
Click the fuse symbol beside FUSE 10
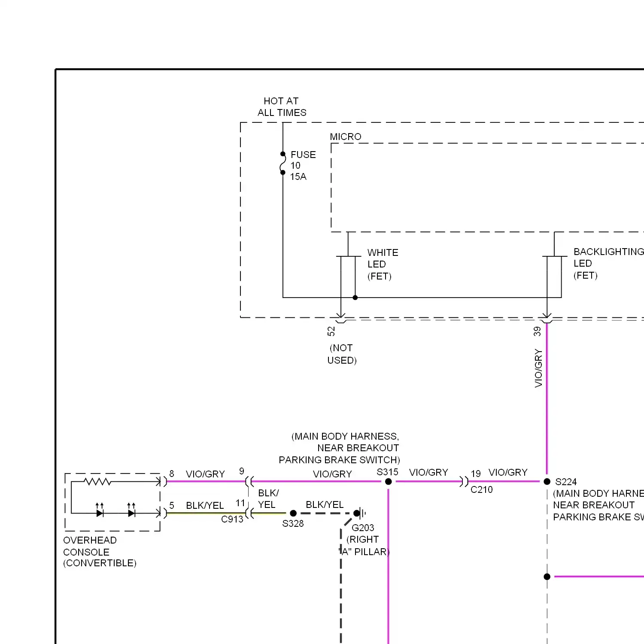click(x=283, y=163)
